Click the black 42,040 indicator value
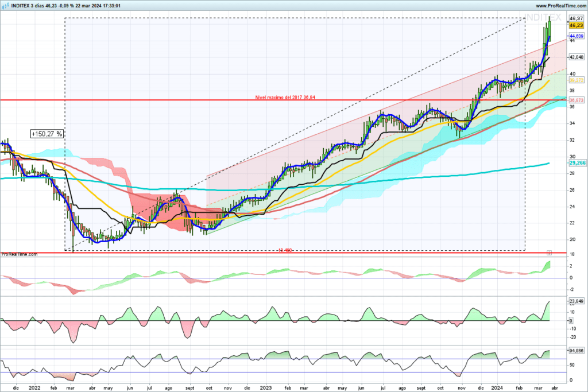The height and width of the screenshot is (392, 588). [577, 57]
